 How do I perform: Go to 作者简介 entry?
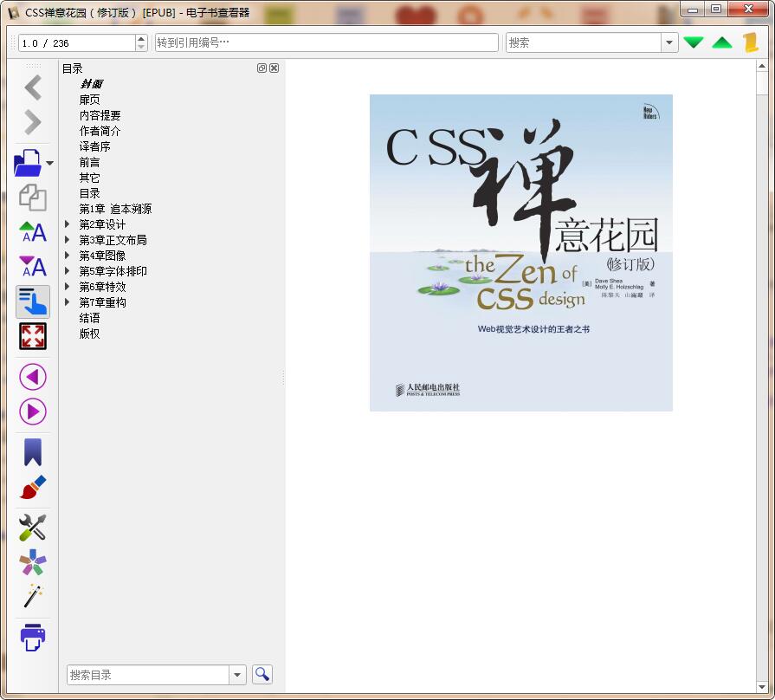(100, 131)
